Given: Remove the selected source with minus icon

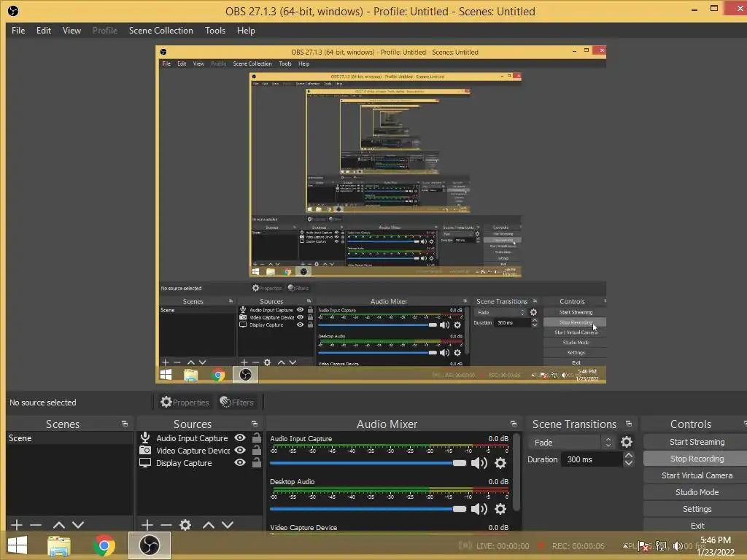Looking at the screenshot, I should coord(166,525).
